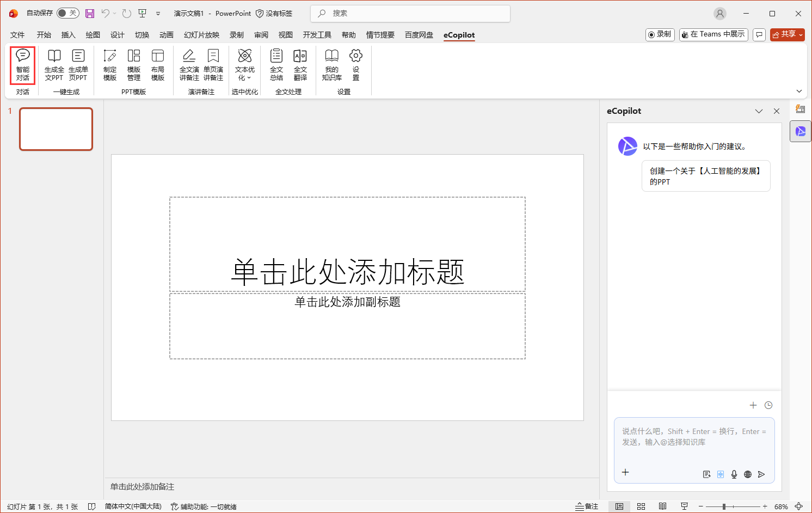Open the 百度网盘 ribbon tab
This screenshot has height=513, width=812.
click(419, 34)
